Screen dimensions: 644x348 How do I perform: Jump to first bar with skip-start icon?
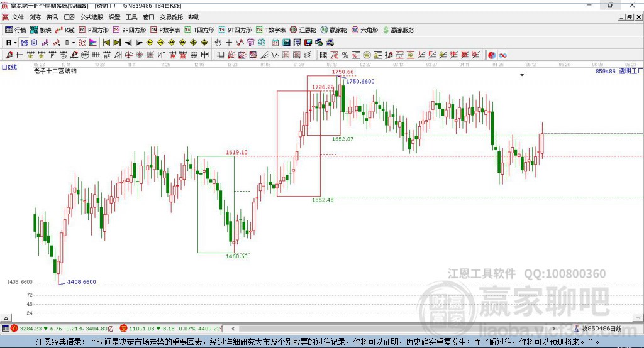(106, 43)
